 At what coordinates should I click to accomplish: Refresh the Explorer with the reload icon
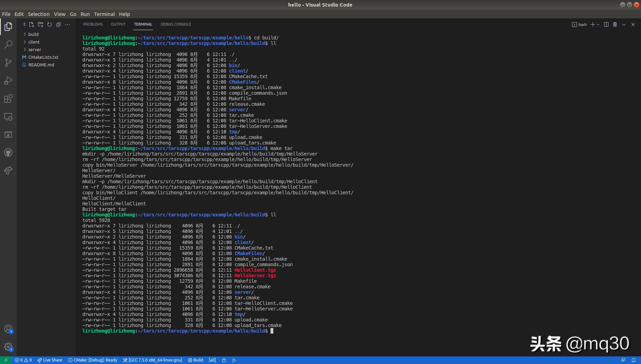coord(49,24)
